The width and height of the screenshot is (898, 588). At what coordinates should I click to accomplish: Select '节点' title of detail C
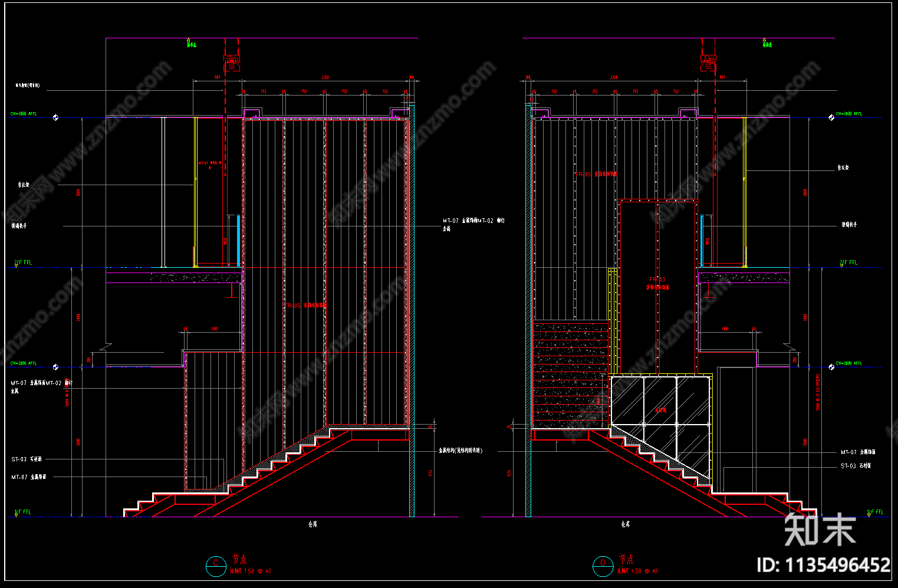point(239,559)
